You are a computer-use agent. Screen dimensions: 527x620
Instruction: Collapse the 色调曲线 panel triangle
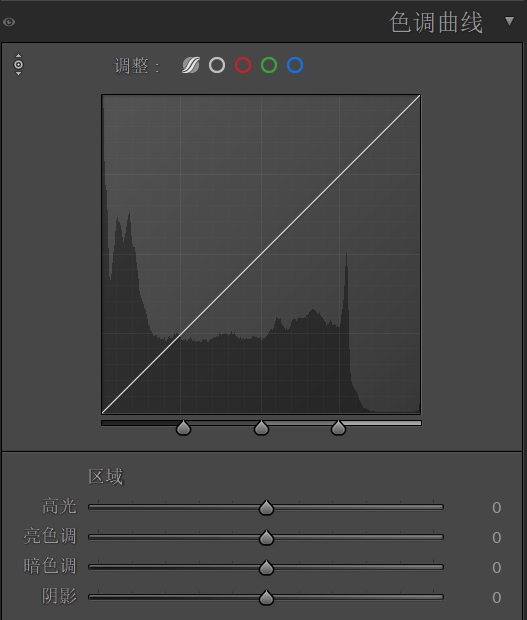coord(510,21)
